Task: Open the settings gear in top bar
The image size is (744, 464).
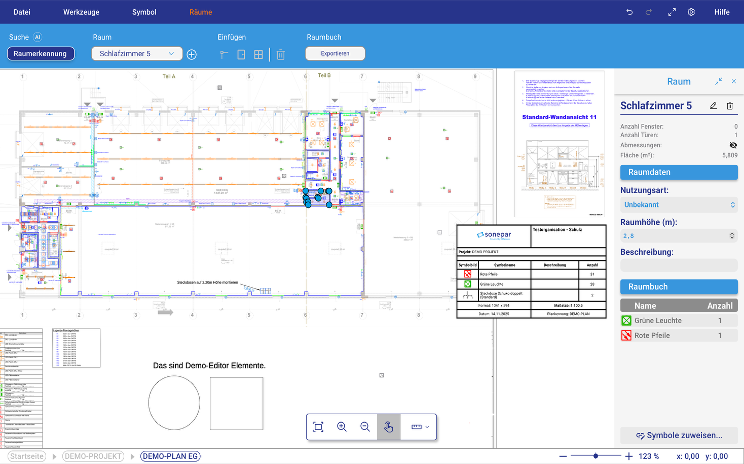Action: [691, 11]
